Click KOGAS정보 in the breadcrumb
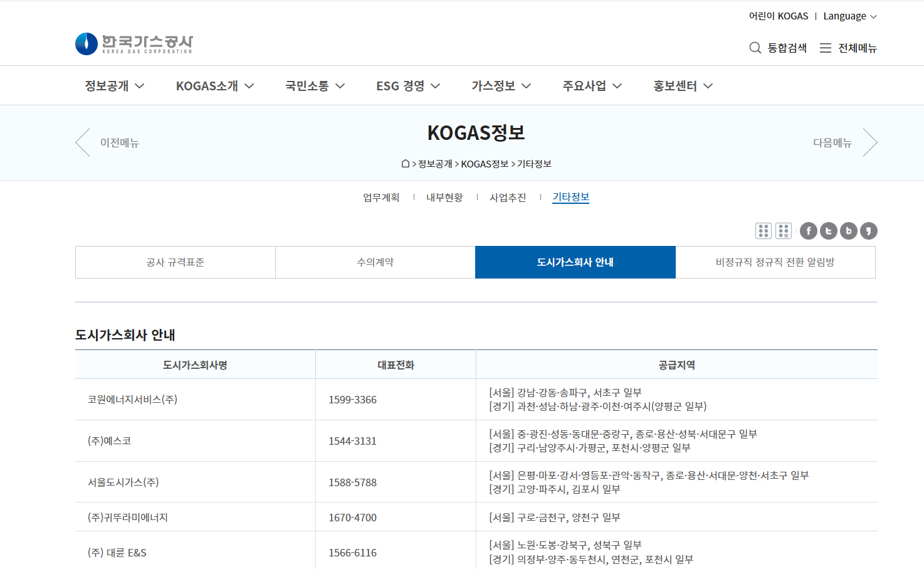This screenshot has height=569, width=924. [x=485, y=164]
